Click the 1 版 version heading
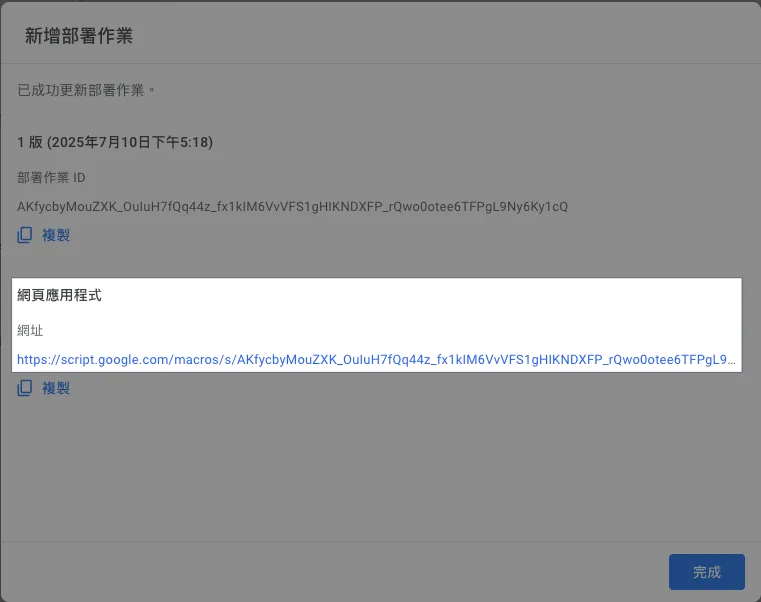 tap(28, 143)
